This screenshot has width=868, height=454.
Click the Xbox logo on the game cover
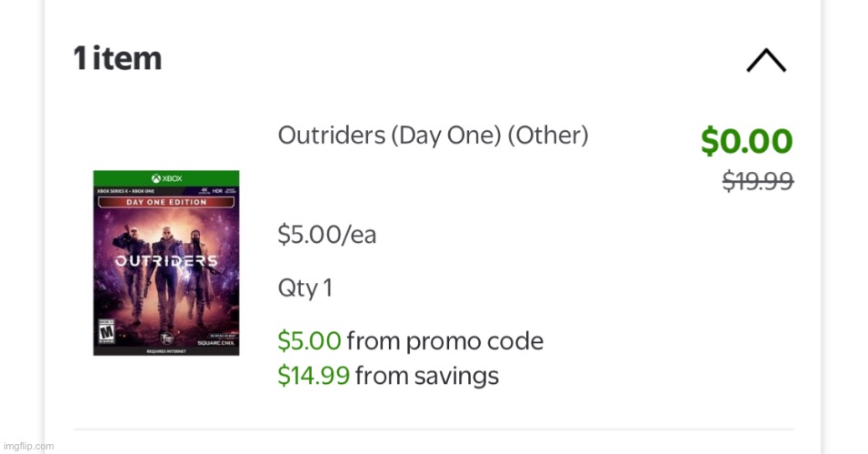(x=166, y=178)
